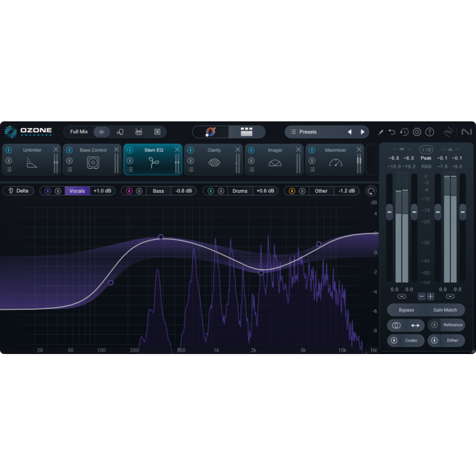Open the Unlimiter module
The width and height of the screenshot is (476, 476).
pos(32,159)
